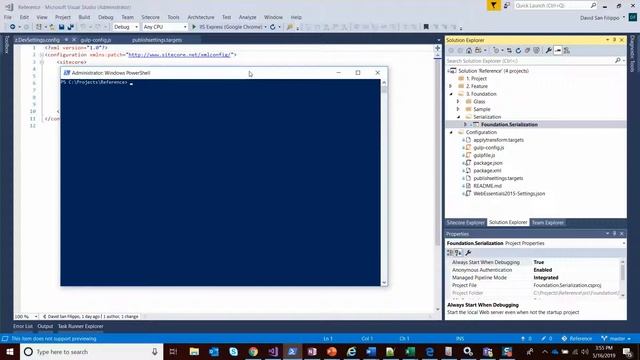Open Properties wrench icon in Solution Explorer toolbar
Viewport: 640px width, 360px height.
pos(549,51)
